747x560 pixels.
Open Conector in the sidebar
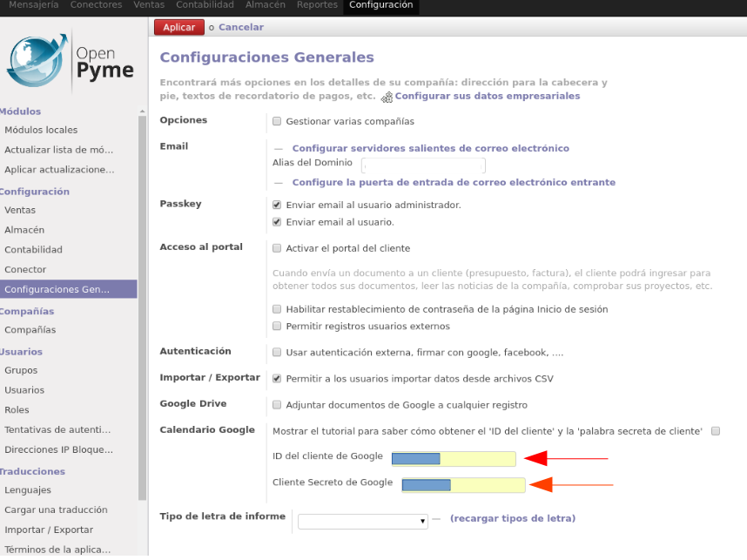tap(25, 269)
